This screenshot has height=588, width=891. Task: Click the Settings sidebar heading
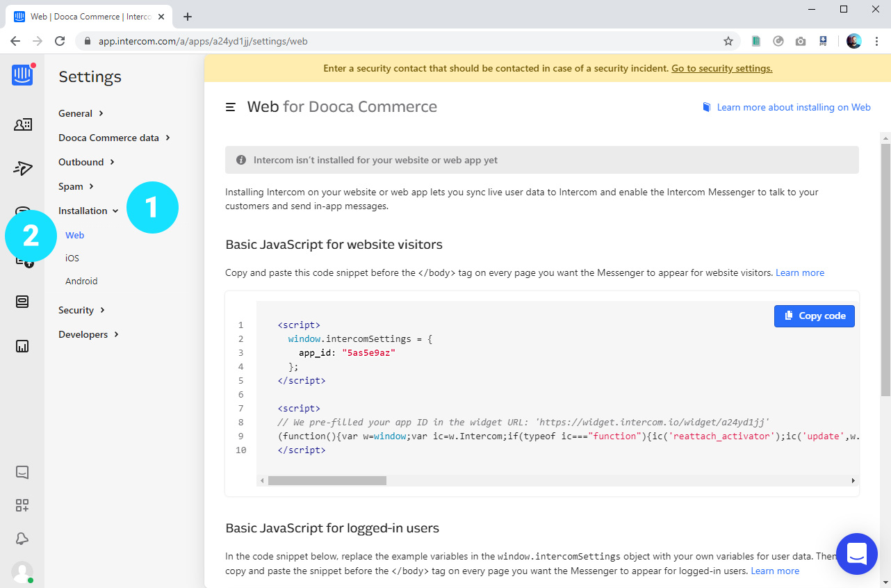[90, 76]
